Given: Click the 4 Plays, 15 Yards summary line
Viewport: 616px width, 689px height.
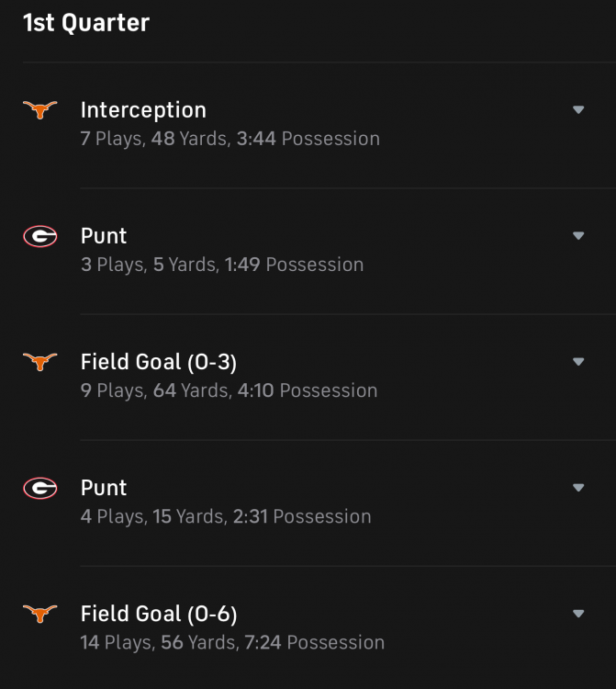Looking at the screenshot, I should [x=226, y=517].
